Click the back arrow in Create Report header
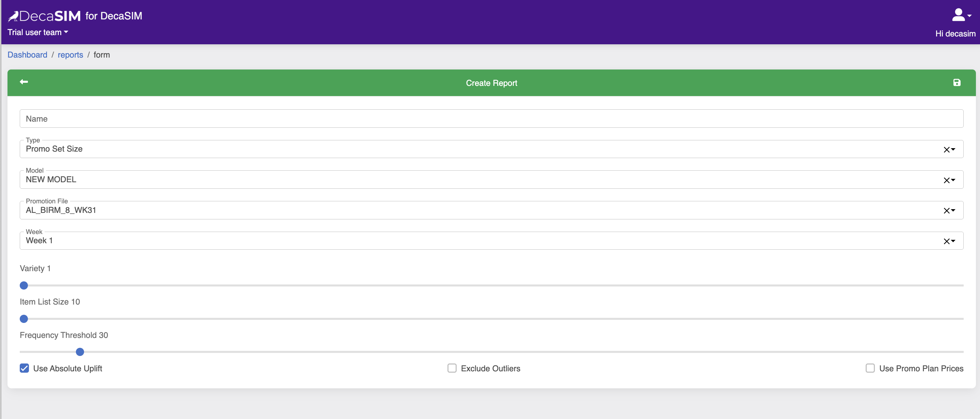 [x=24, y=82]
